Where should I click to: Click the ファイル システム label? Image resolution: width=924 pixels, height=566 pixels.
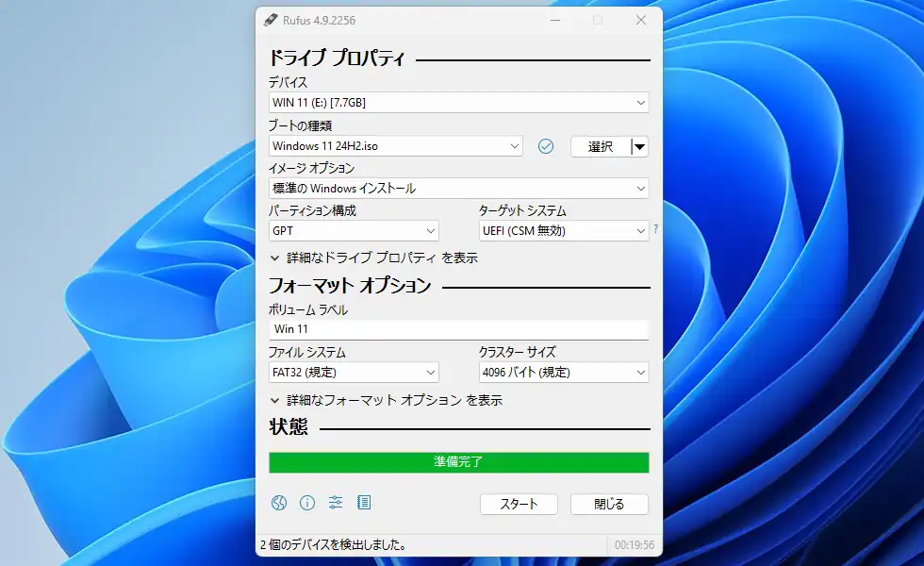(x=307, y=352)
